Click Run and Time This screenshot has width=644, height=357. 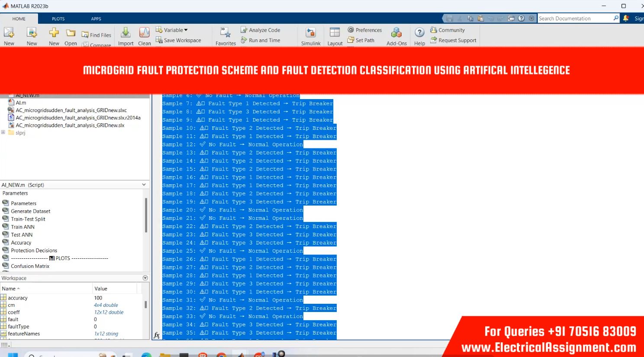coord(260,40)
